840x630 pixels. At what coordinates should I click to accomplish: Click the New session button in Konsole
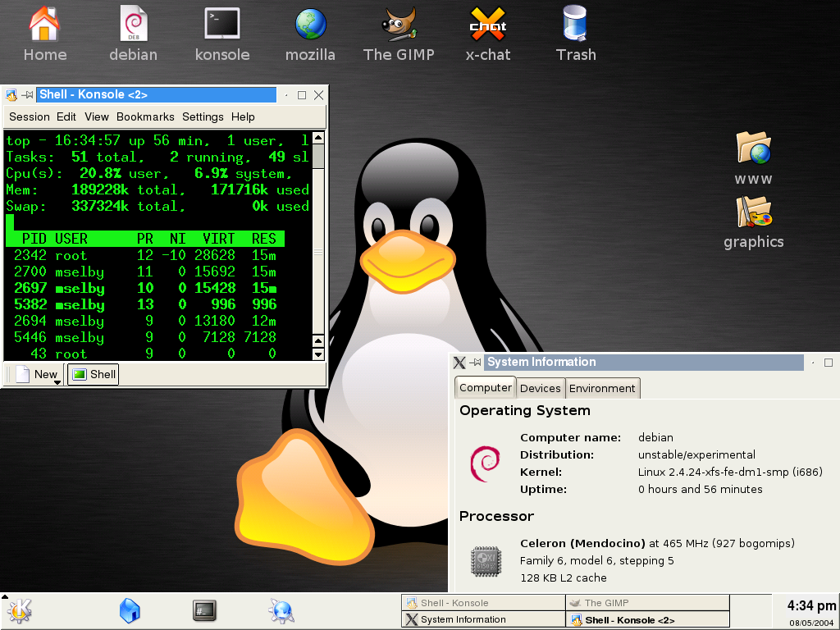click(36, 374)
